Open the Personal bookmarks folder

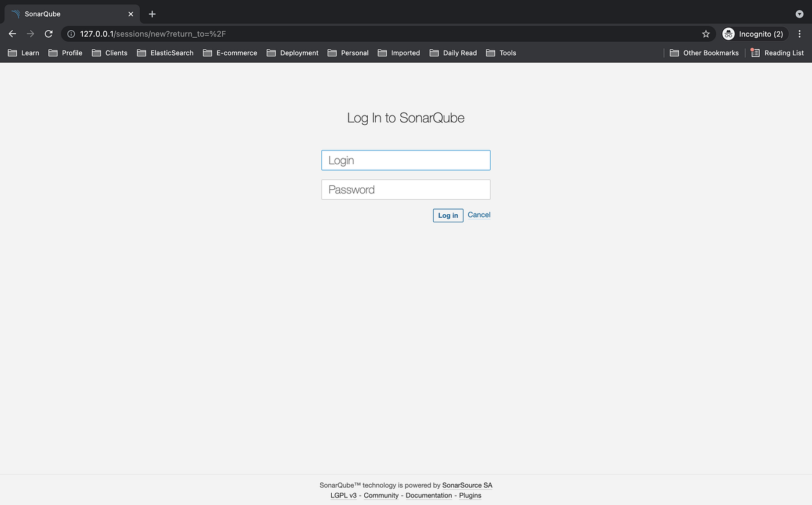tap(348, 53)
